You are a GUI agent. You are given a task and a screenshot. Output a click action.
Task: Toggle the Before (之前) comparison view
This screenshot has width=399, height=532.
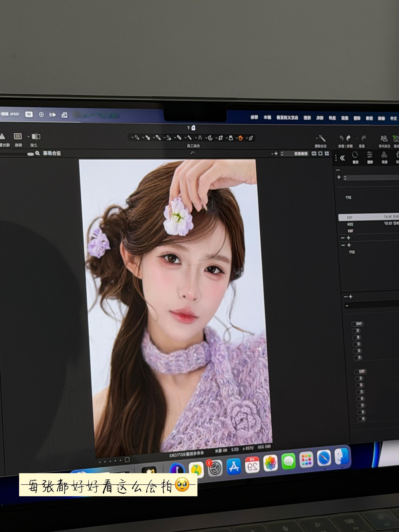click(36, 137)
